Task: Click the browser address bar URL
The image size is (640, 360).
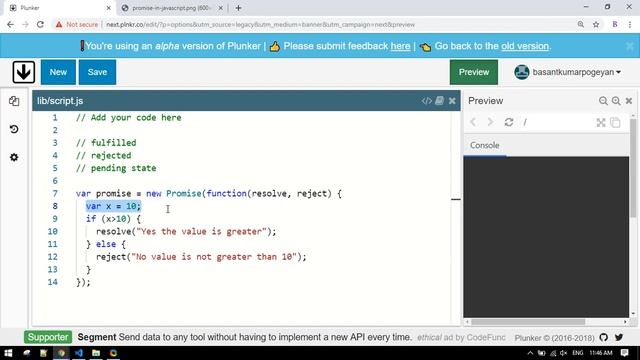Action: pyautogui.click(x=260, y=24)
